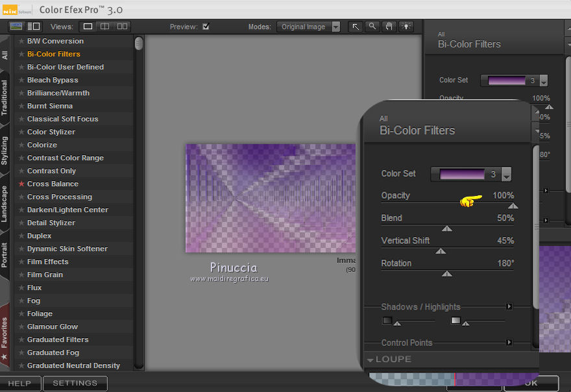
Task: Click the SETTINGS button
Action: (75, 384)
